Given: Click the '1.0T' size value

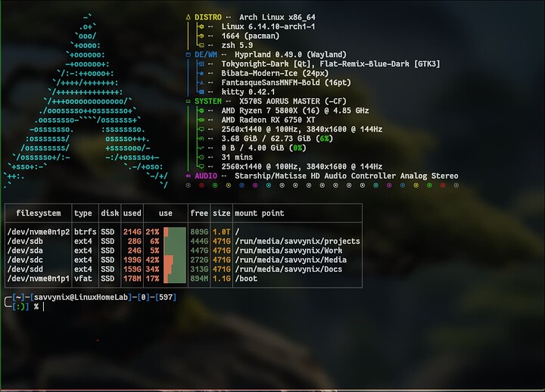Looking at the screenshot, I should (221, 232).
